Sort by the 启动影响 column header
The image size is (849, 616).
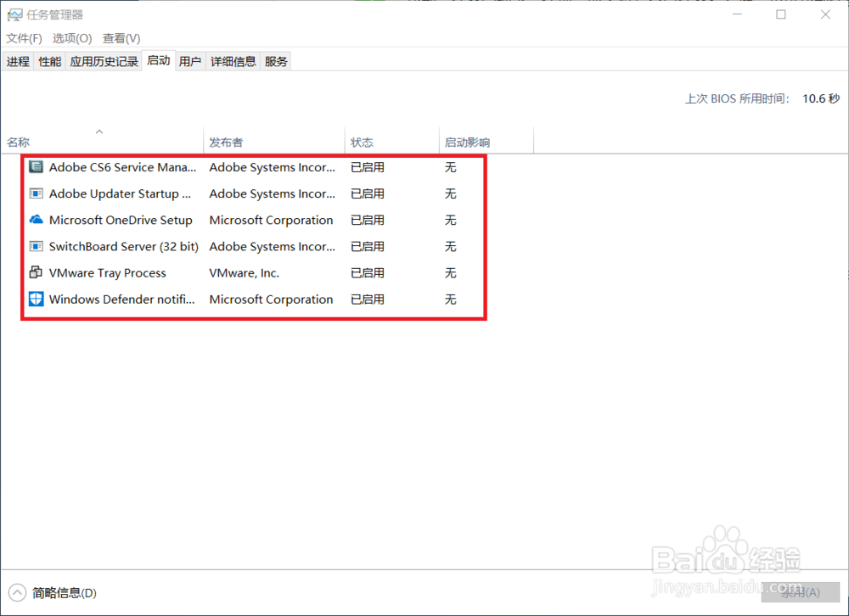click(486, 142)
